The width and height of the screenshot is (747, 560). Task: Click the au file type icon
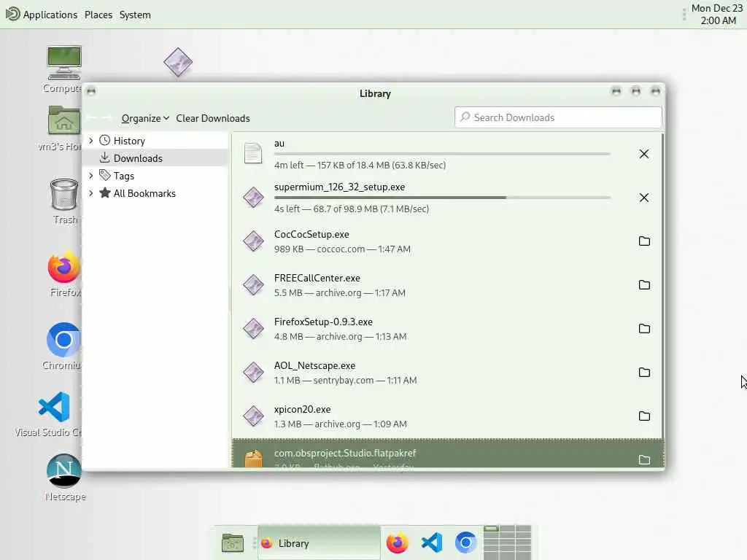pyautogui.click(x=253, y=153)
